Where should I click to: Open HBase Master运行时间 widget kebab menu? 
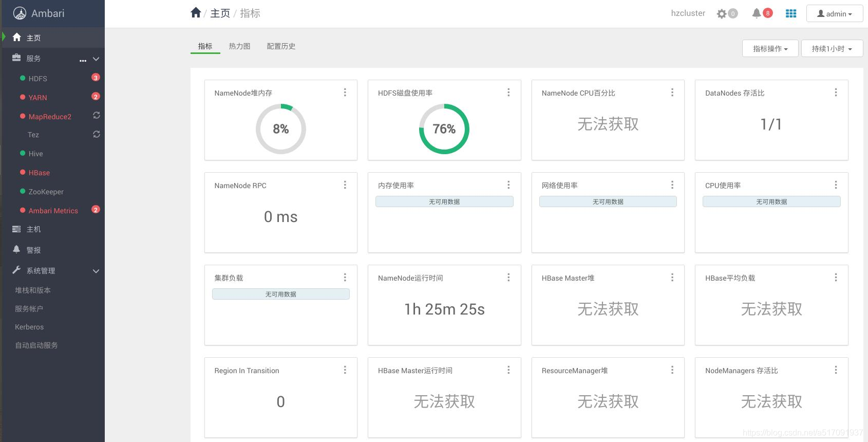508,370
